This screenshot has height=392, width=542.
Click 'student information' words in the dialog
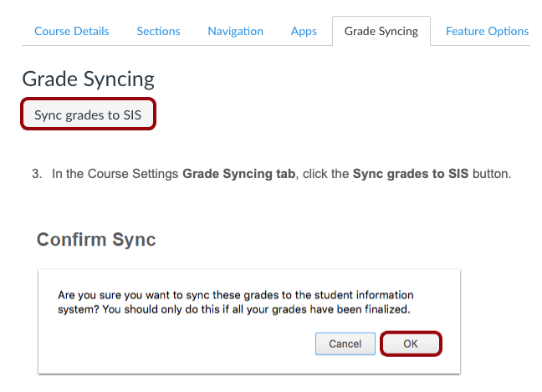pos(366,296)
